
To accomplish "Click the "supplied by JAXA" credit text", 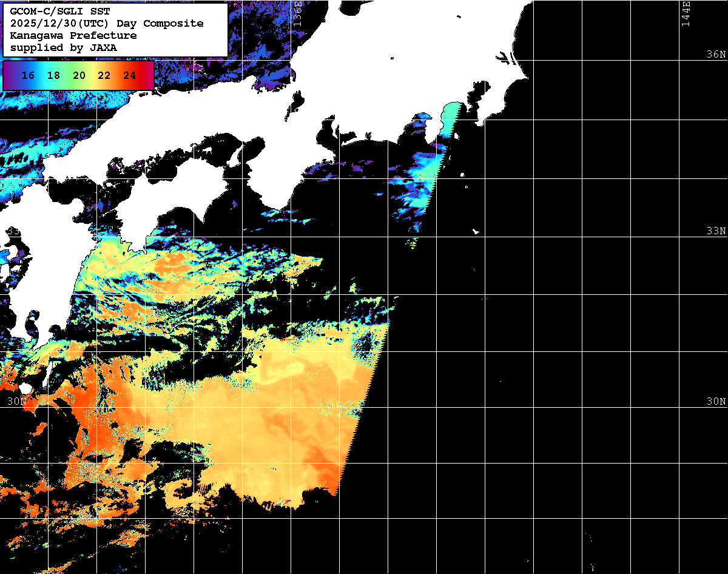I will pyautogui.click(x=64, y=47).
